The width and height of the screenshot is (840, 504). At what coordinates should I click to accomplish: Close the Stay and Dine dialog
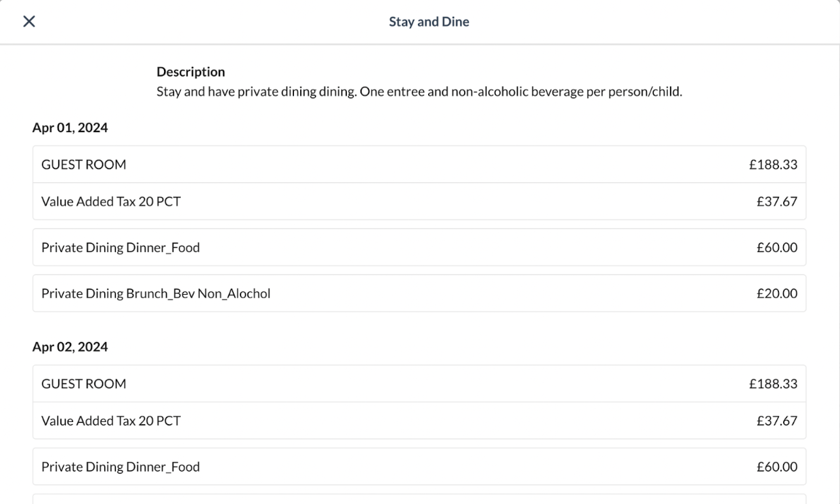pyautogui.click(x=28, y=22)
